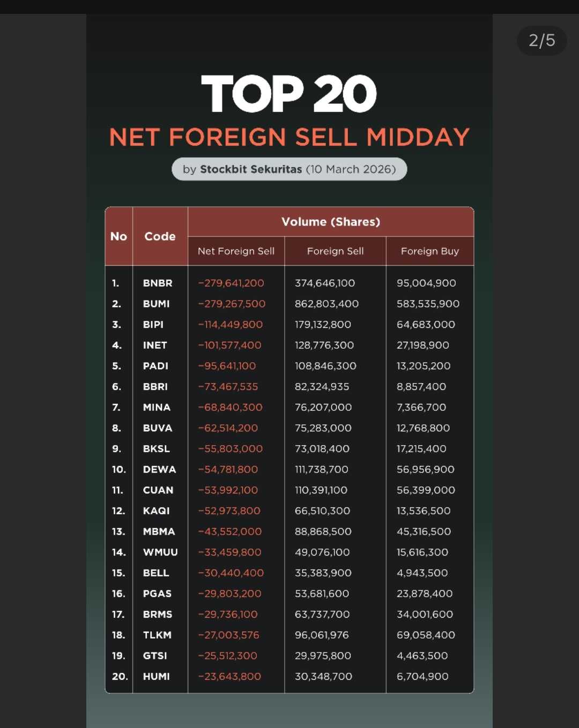Tap the 2/5 image counter badge
This screenshot has width=579, height=728.
tap(541, 41)
